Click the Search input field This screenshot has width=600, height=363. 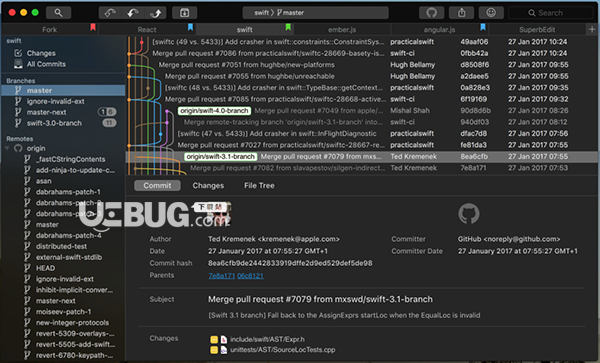(x=551, y=13)
